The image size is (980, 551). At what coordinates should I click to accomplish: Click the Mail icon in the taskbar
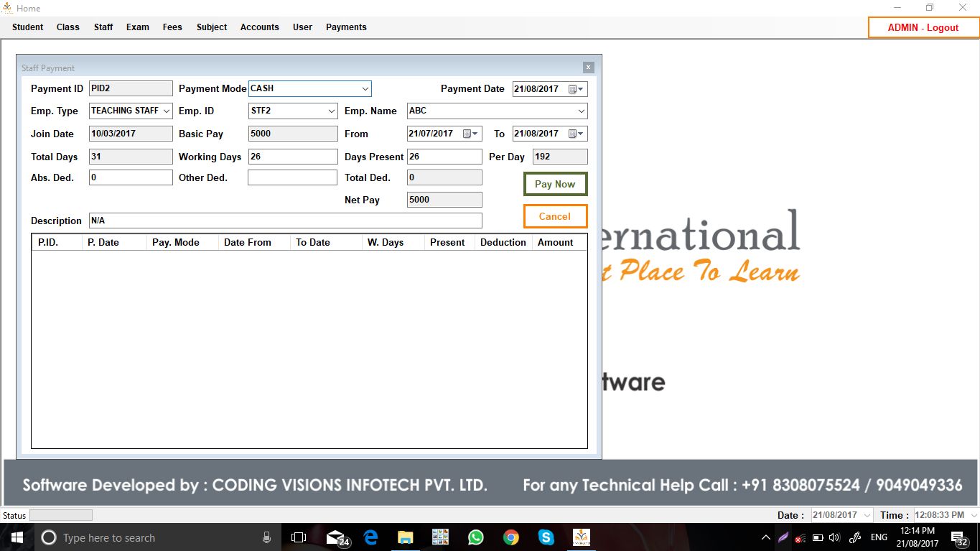(336, 537)
